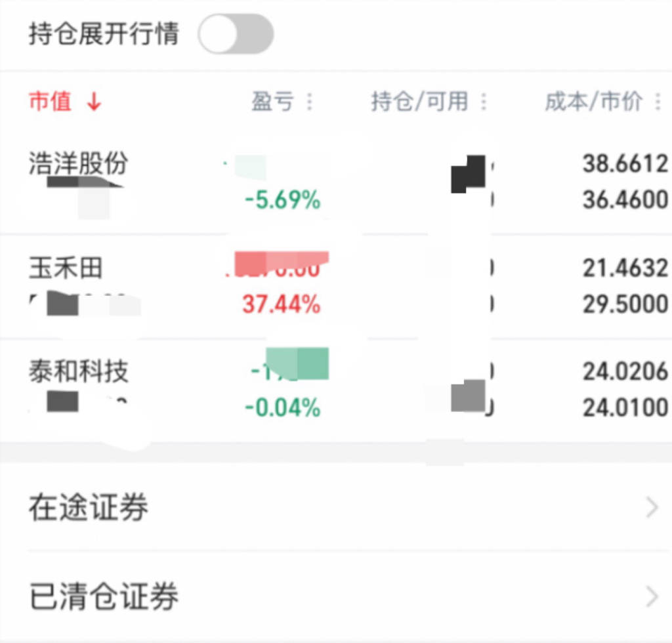Select the 成本/市价 column header
Screen dimensions: 672x643
click(x=593, y=102)
